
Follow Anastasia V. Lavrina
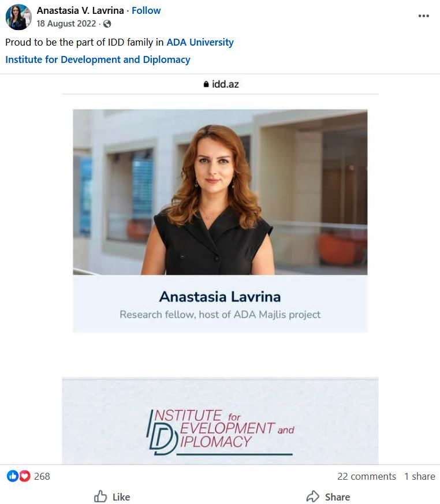146,10
